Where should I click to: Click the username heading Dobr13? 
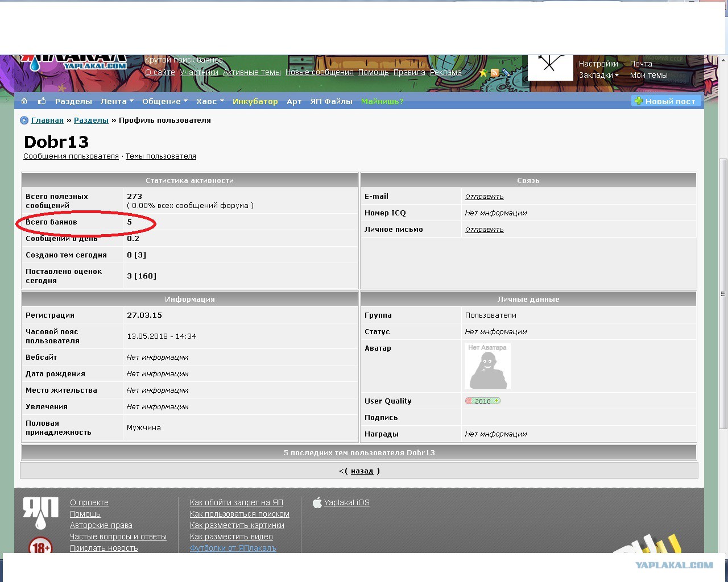(x=56, y=142)
